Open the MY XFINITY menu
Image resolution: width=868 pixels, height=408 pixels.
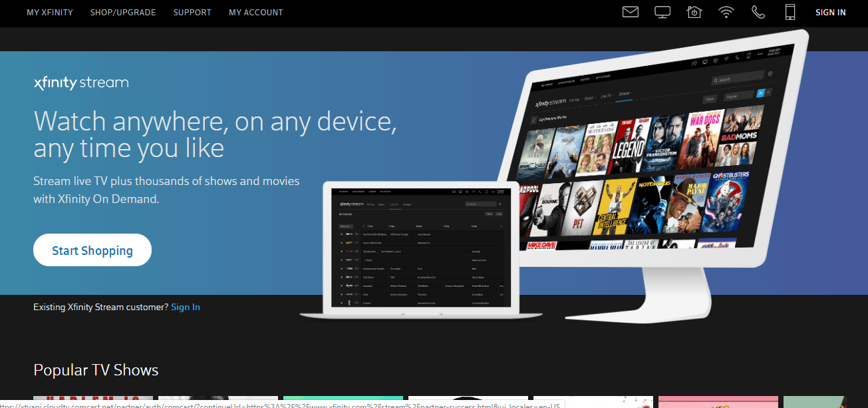tap(50, 13)
